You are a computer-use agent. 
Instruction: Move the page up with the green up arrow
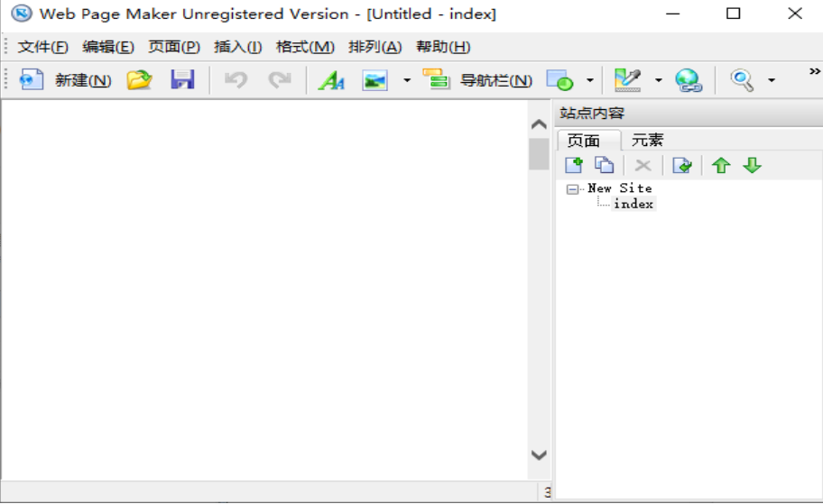[720, 165]
